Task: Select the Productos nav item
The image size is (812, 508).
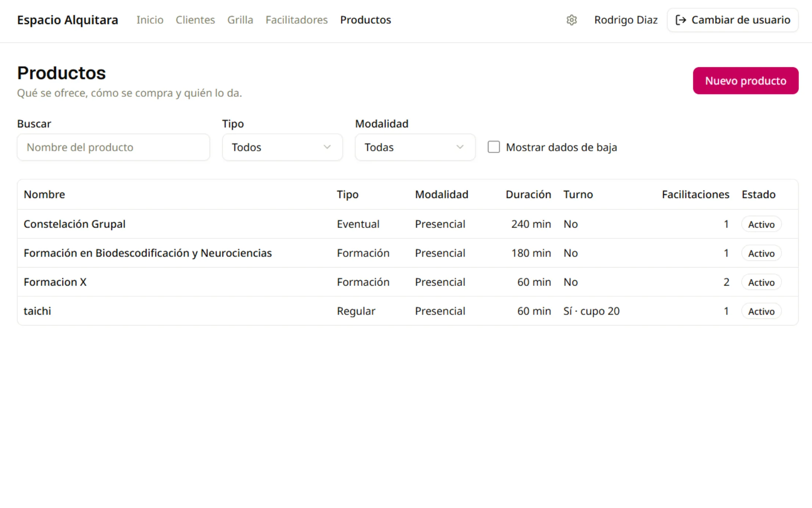Action: coord(365,20)
